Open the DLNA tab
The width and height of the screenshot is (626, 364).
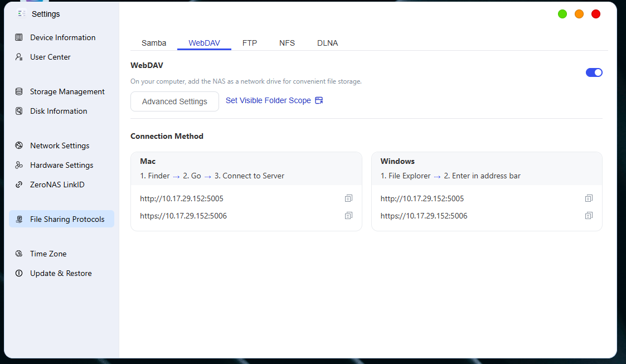327,43
